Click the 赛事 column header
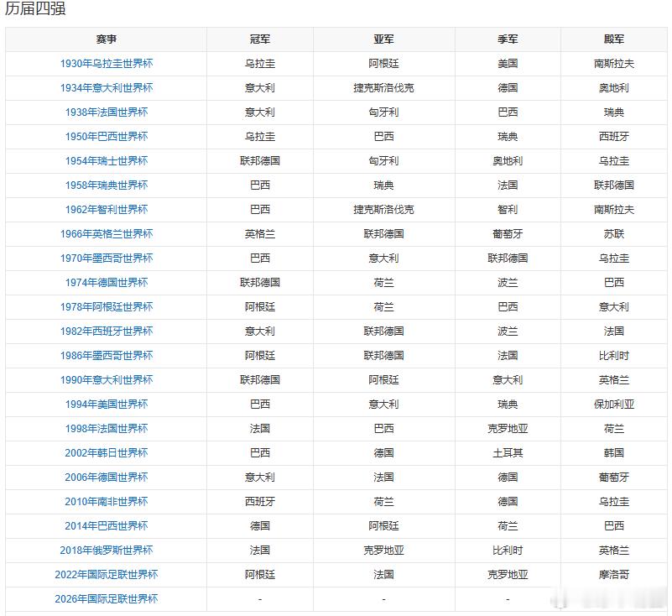Image resolution: width=672 pixels, height=616 pixels. tap(107, 39)
